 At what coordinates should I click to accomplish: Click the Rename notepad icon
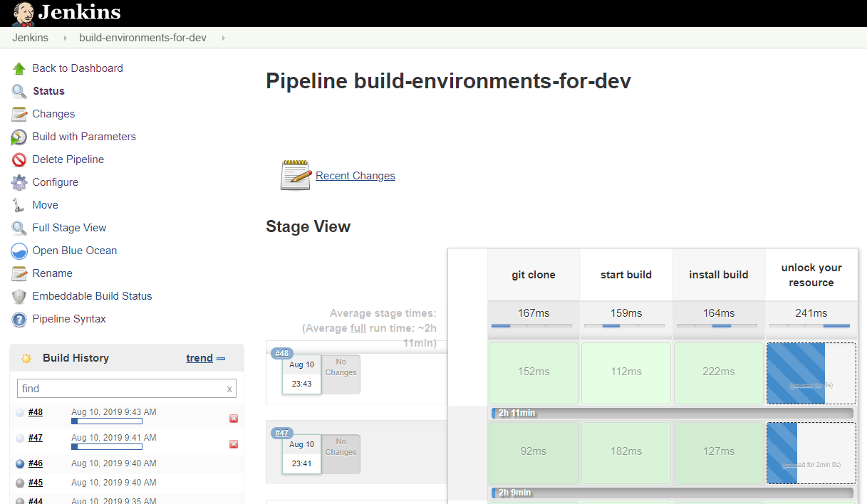click(x=19, y=273)
